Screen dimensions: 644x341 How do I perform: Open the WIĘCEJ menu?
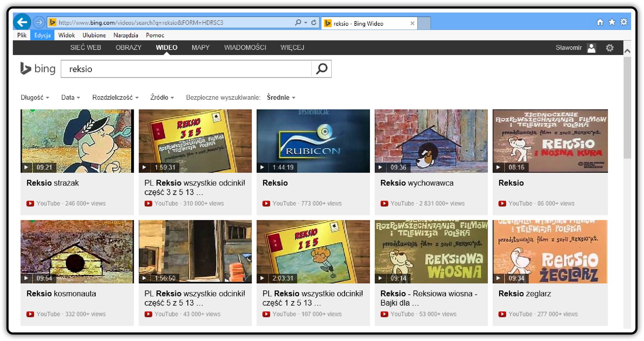(x=292, y=48)
